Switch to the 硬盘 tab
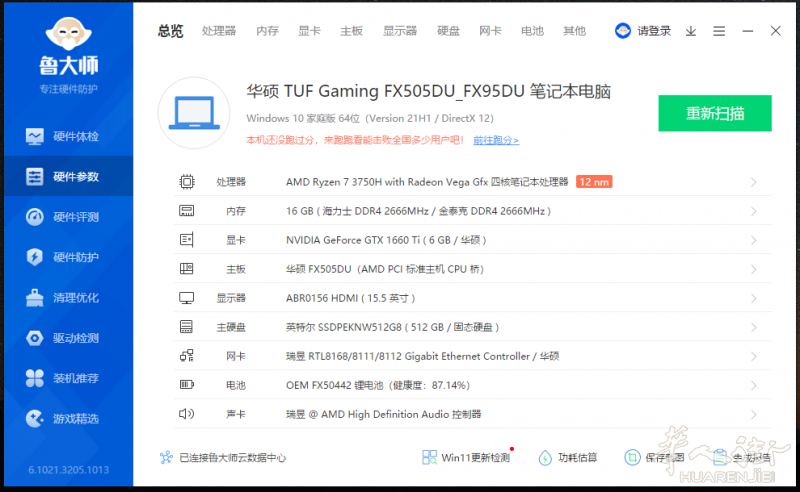The height and width of the screenshot is (492, 800). pyautogui.click(x=448, y=31)
